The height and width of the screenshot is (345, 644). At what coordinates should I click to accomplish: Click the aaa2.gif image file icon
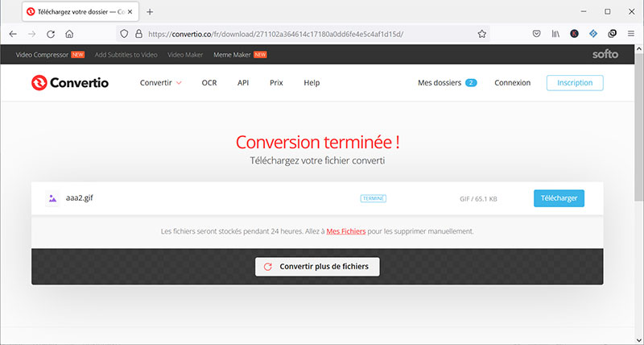[x=52, y=198]
